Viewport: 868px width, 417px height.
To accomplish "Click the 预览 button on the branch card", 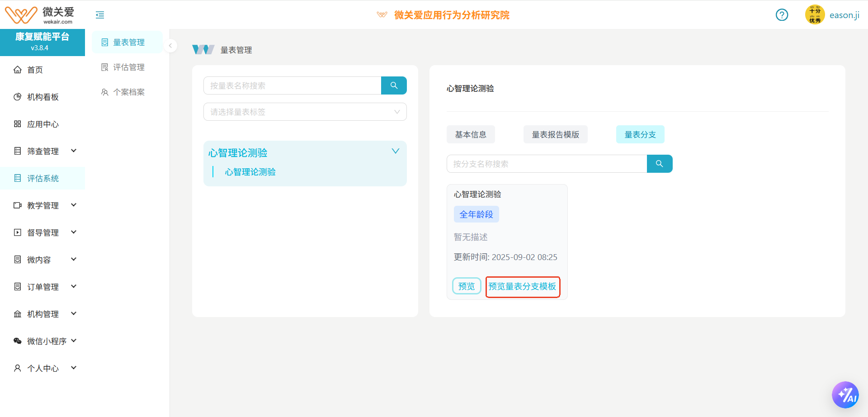I will coord(466,286).
